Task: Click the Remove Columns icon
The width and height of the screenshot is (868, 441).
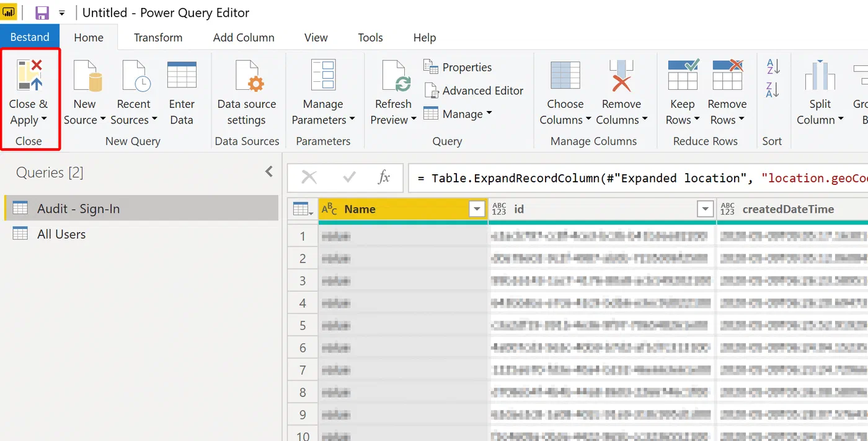Action: [621, 76]
